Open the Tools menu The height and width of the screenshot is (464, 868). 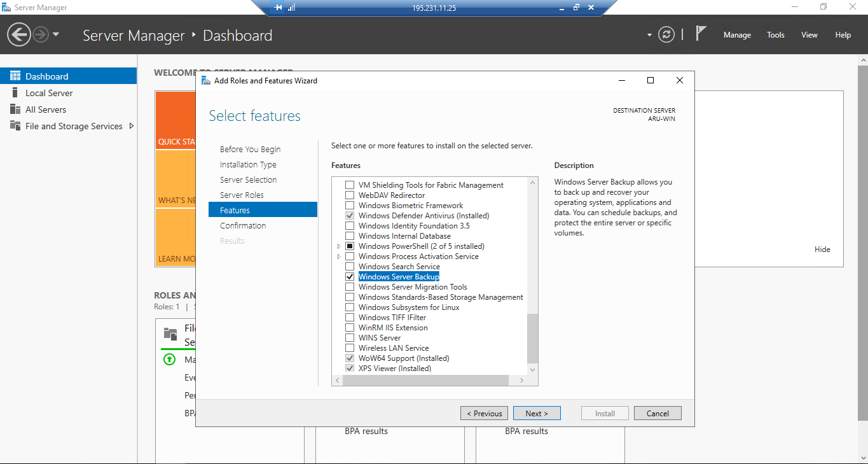(x=775, y=35)
